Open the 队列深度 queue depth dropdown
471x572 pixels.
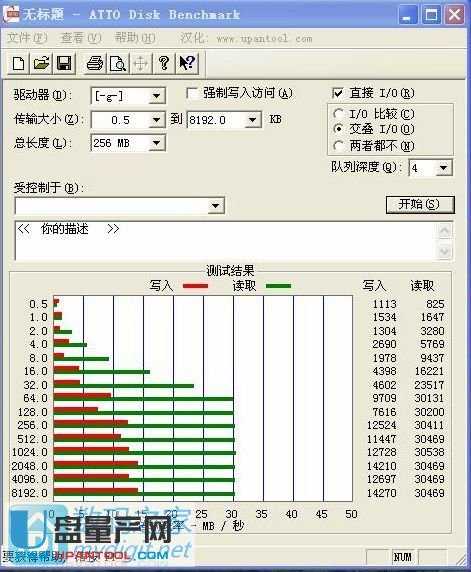444,168
